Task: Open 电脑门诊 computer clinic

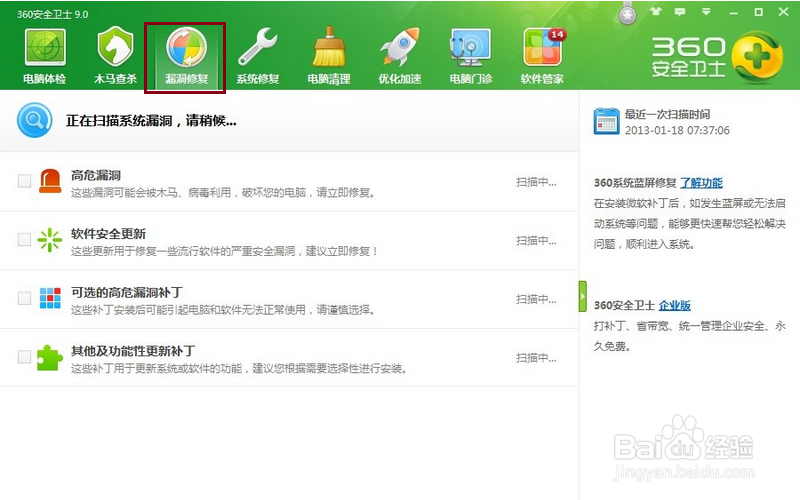Action: 470,56
